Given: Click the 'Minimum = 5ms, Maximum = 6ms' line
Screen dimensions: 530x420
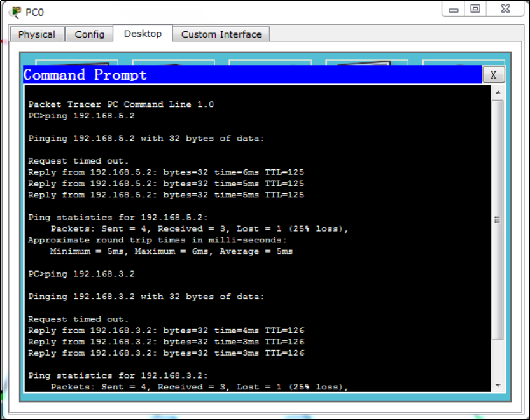Looking at the screenshot, I should (x=171, y=251).
